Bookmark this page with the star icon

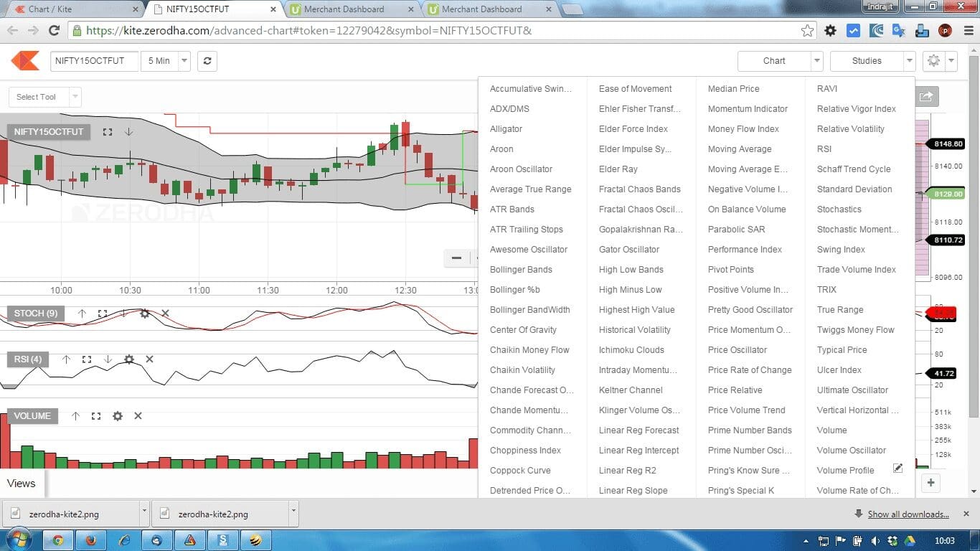(x=807, y=31)
